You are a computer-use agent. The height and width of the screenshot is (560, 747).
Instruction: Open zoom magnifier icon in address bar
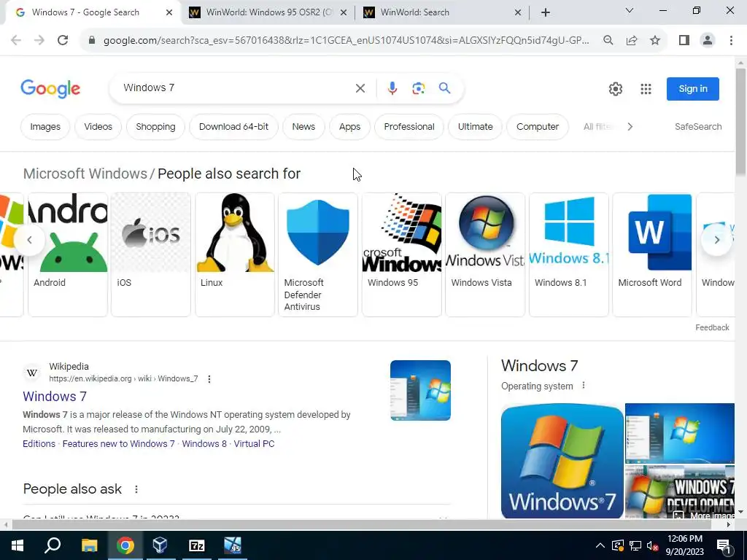pos(608,40)
